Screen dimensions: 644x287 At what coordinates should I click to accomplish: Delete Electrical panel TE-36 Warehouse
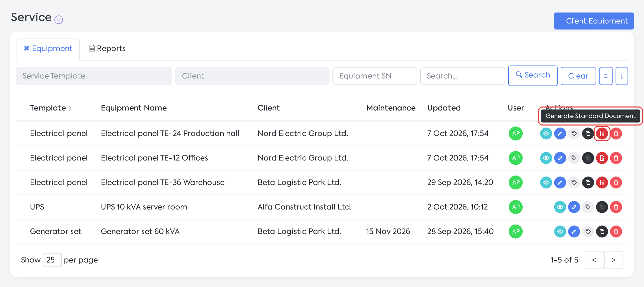[616, 182]
